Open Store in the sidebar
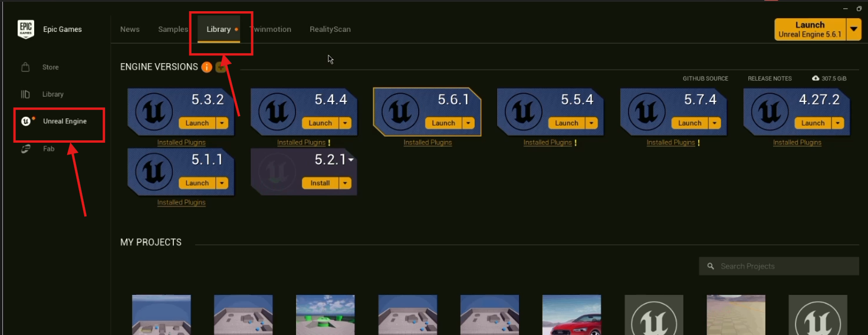The height and width of the screenshot is (335, 868). coord(50,67)
